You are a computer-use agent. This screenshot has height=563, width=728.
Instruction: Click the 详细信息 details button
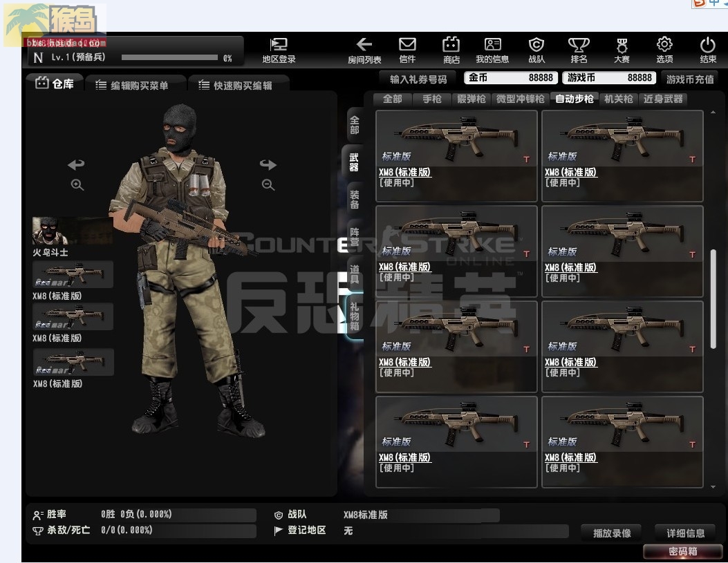686,533
